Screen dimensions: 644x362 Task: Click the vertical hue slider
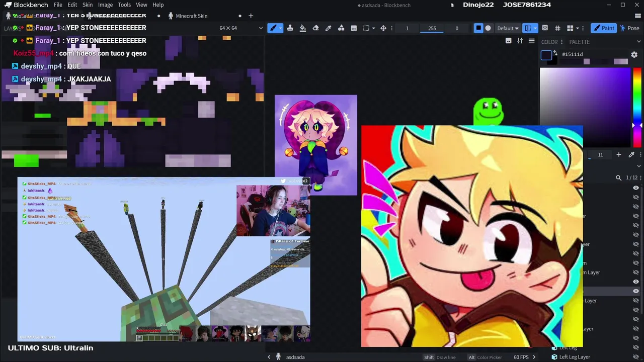point(637,107)
